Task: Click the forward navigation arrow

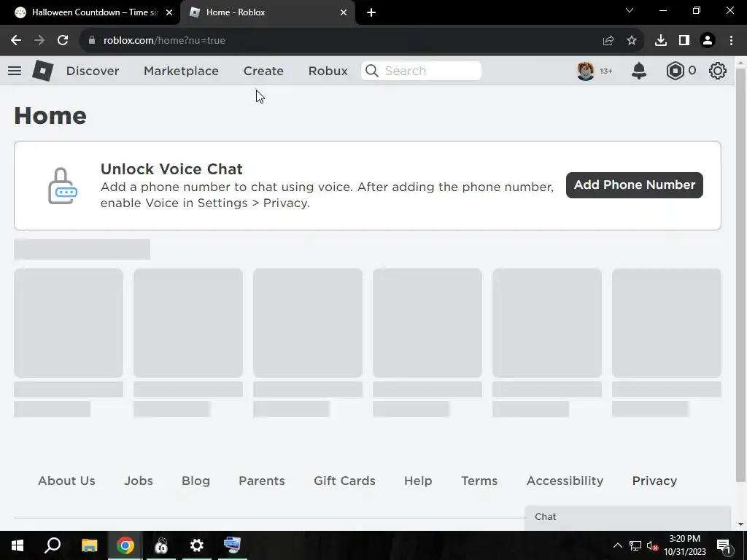Action: pyautogui.click(x=39, y=41)
